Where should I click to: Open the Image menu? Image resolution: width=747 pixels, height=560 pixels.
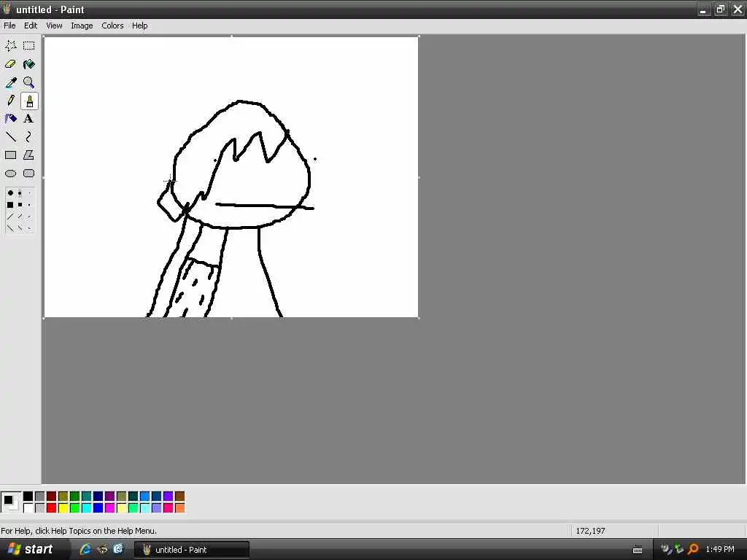point(82,26)
